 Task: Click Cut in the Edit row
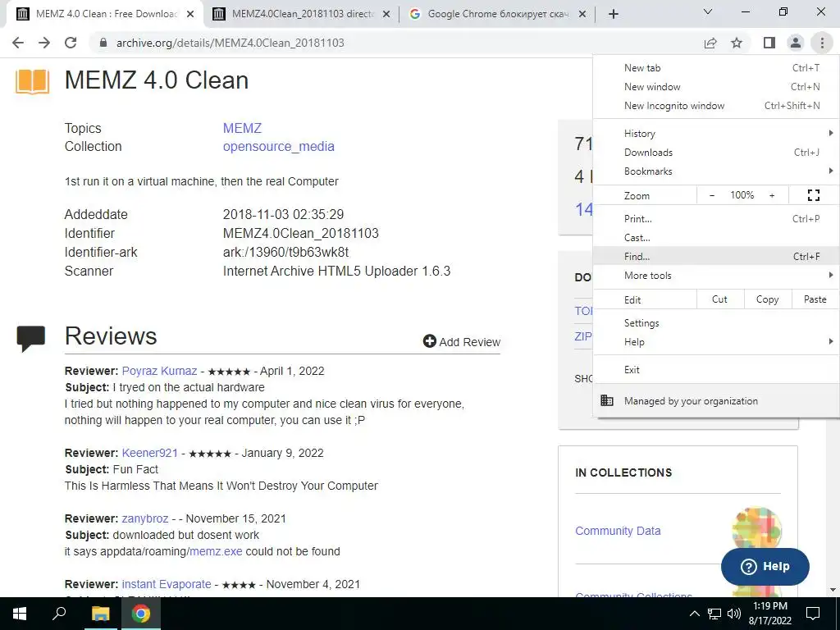pos(720,299)
